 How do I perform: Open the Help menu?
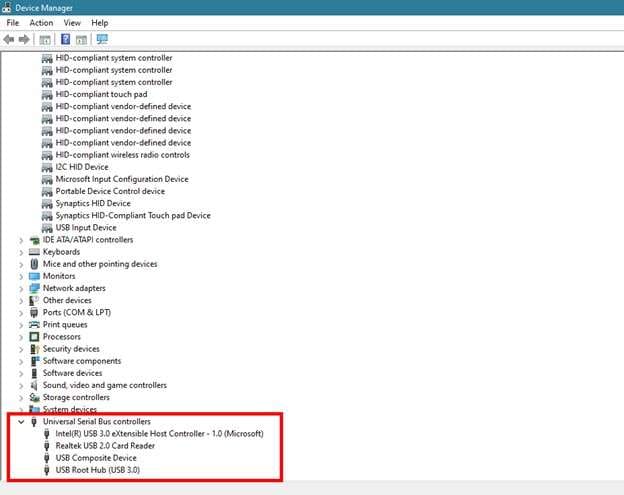pyautogui.click(x=99, y=23)
